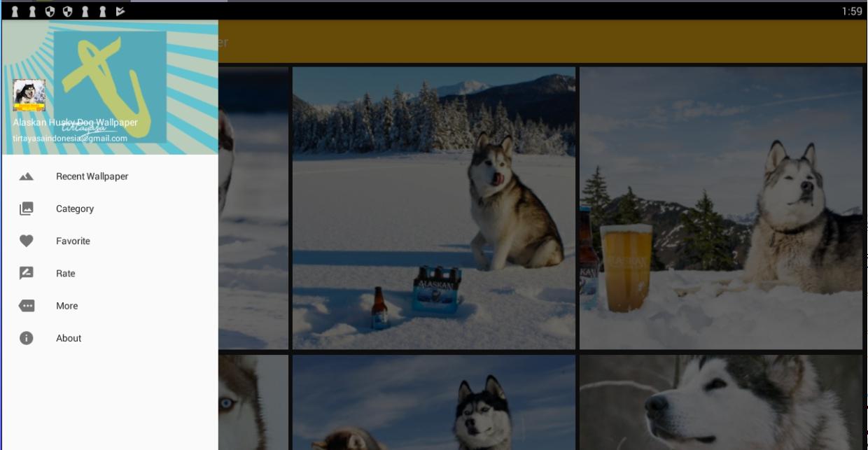Click the Category gallery icon

pos(26,209)
